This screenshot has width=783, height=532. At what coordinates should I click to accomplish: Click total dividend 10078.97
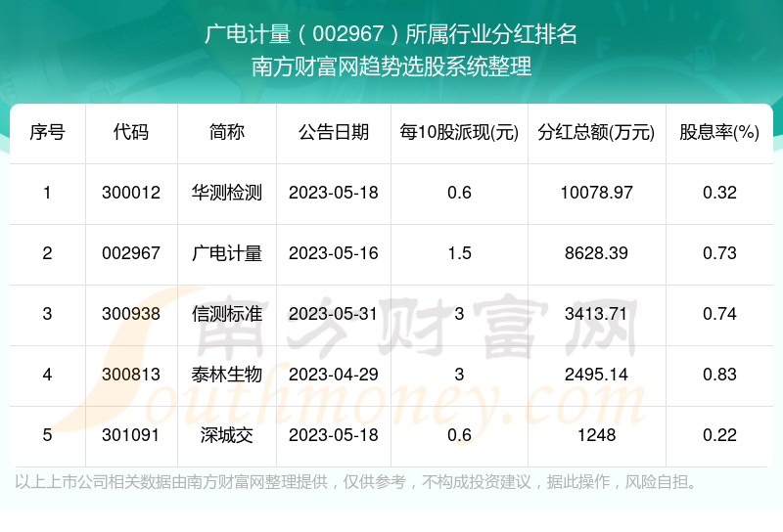(596, 193)
